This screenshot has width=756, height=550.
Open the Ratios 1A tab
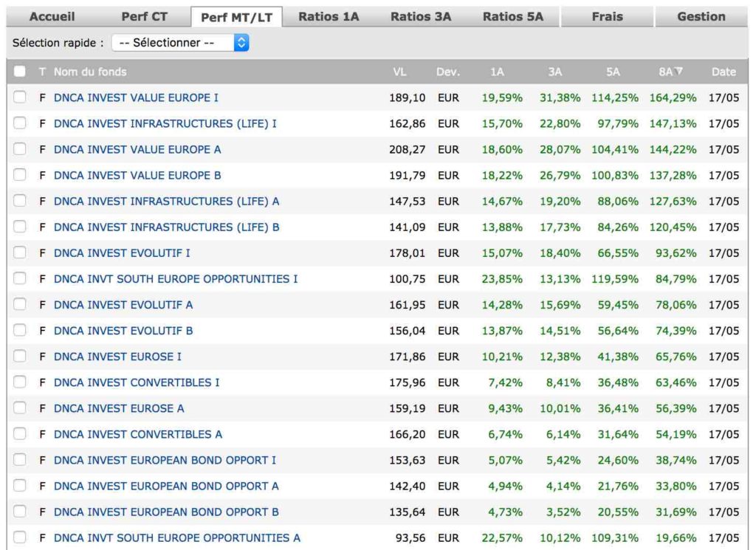pos(329,17)
